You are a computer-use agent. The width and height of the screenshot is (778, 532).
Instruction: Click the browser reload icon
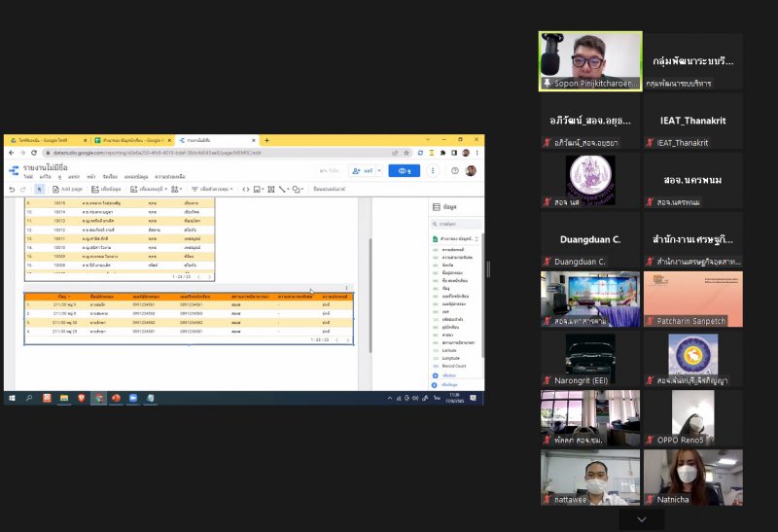coord(34,153)
